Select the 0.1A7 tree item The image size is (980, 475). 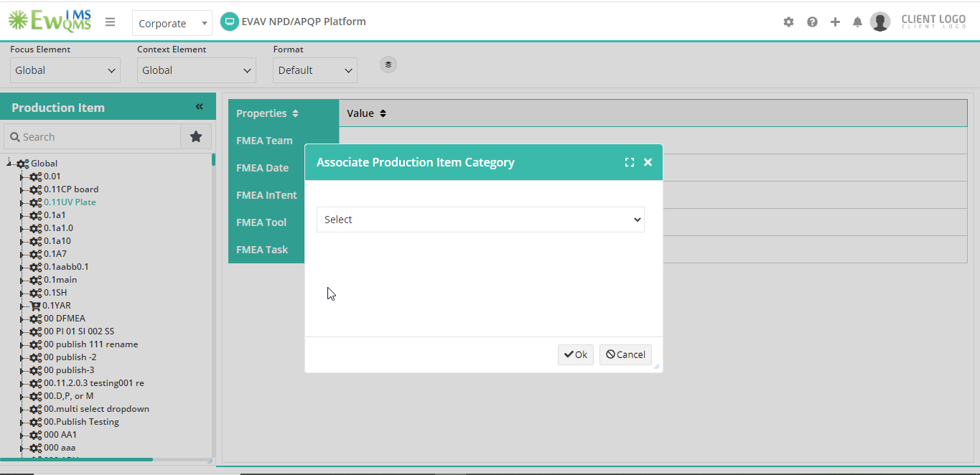[55, 254]
